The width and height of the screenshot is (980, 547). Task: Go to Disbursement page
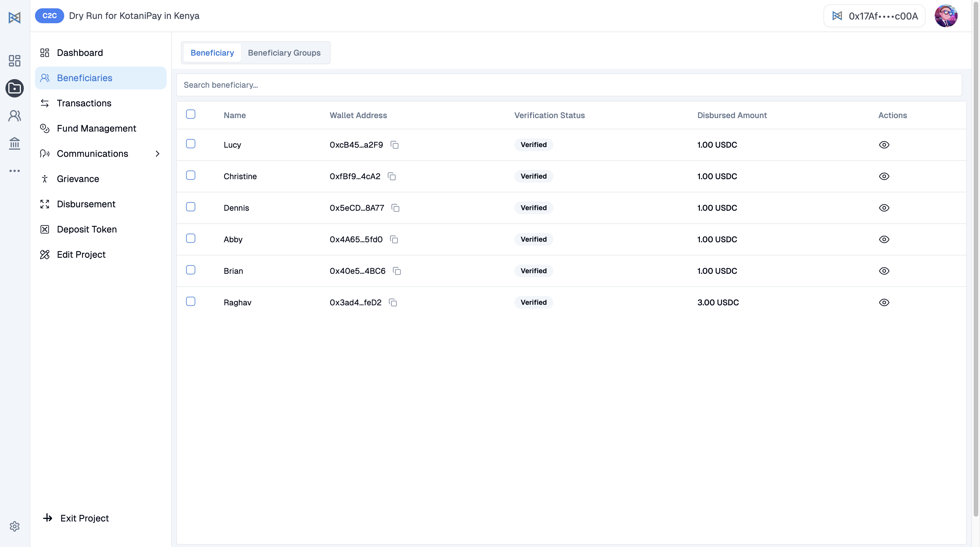coord(86,204)
